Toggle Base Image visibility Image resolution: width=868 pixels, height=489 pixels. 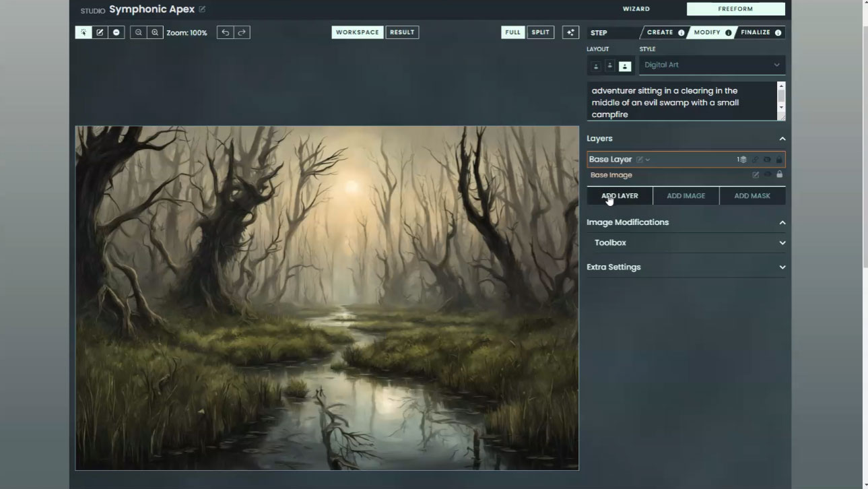tap(767, 174)
